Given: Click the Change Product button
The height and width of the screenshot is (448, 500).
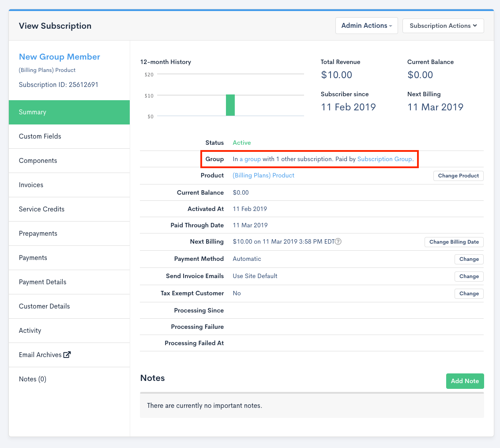Looking at the screenshot, I should click(458, 176).
